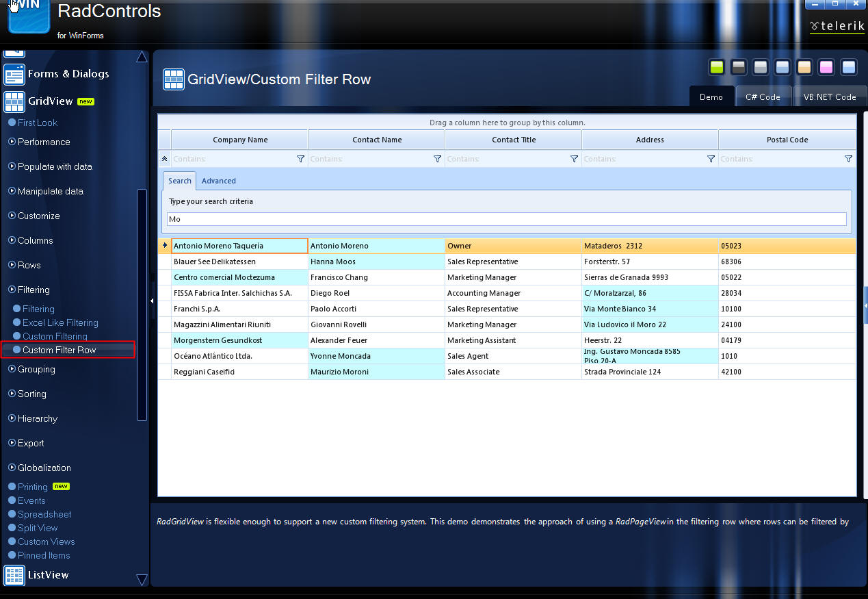
Task: Open the First Look demo
Action: pos(38,123)
